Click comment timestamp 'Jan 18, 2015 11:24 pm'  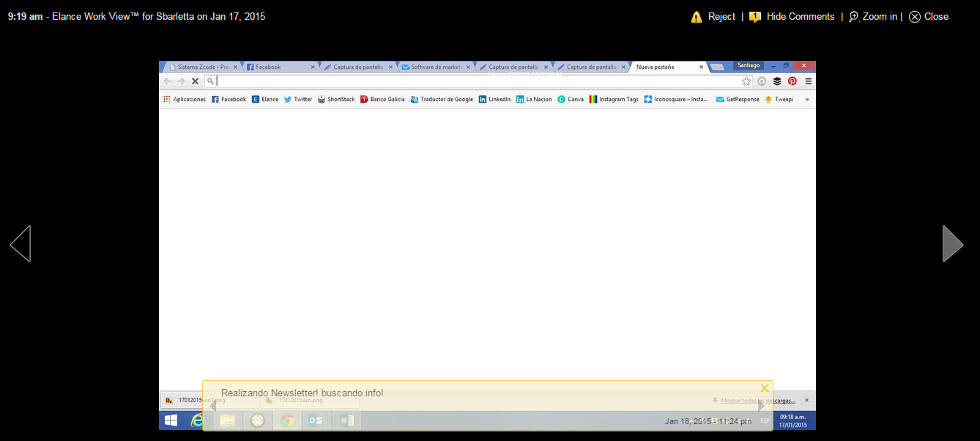pyautogui.click(x=708, y=421)
